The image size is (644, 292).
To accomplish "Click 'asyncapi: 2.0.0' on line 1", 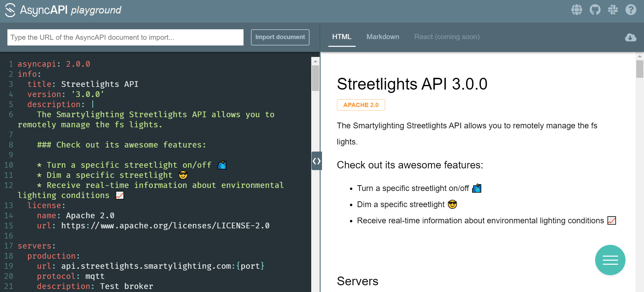I will [54, 64].
